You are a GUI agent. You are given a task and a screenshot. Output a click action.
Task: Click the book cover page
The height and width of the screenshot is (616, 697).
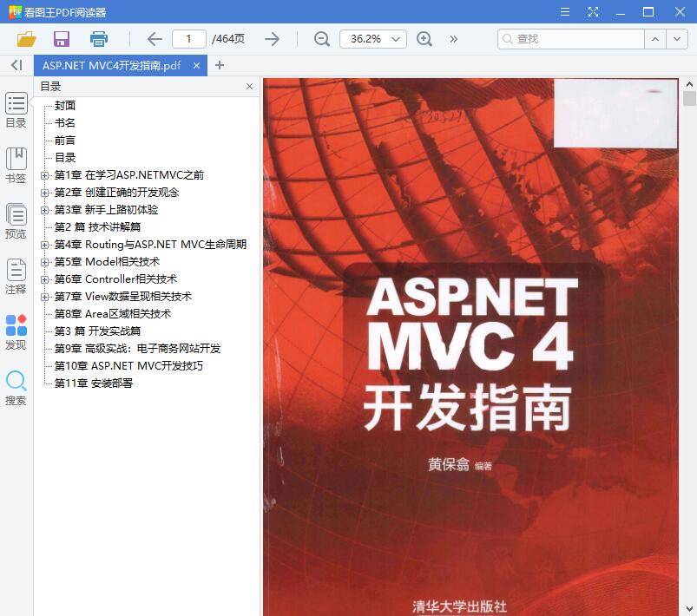click(470, 347)
